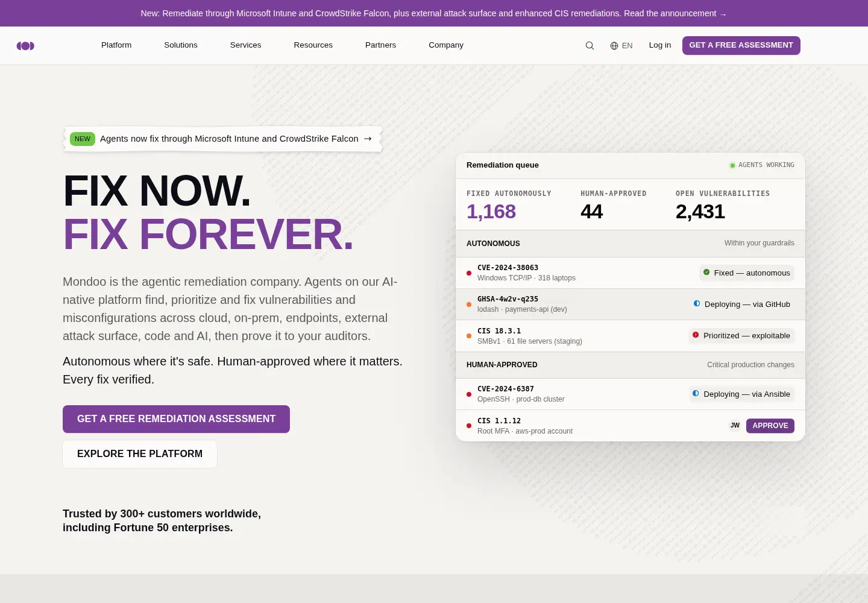Select CVE-2024-6387 row title

click(x=506, y=389)
